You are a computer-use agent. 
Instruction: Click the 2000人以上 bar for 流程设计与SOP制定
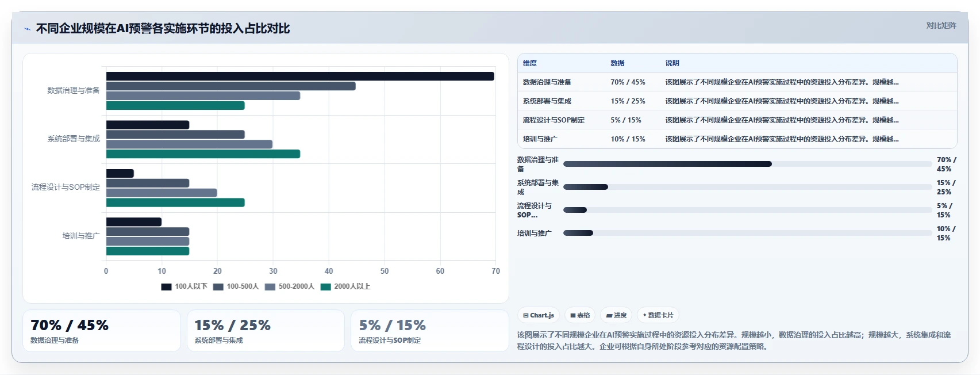pos(175,202)
